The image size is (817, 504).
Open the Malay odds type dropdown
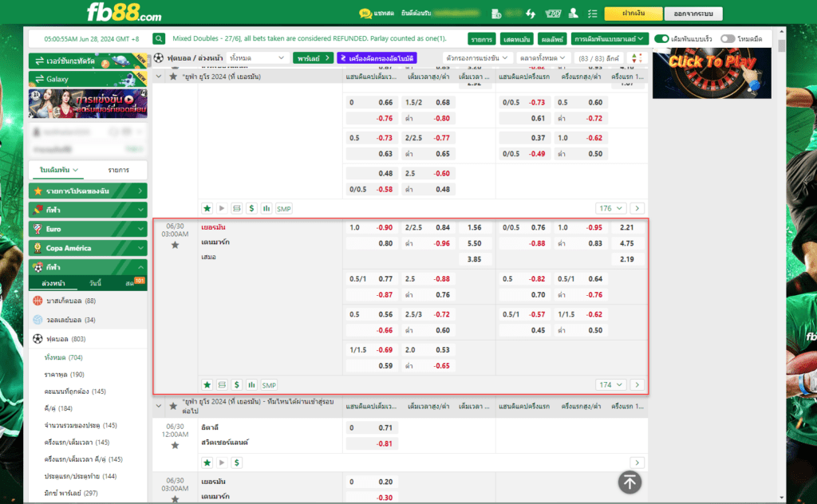[609, 38]
